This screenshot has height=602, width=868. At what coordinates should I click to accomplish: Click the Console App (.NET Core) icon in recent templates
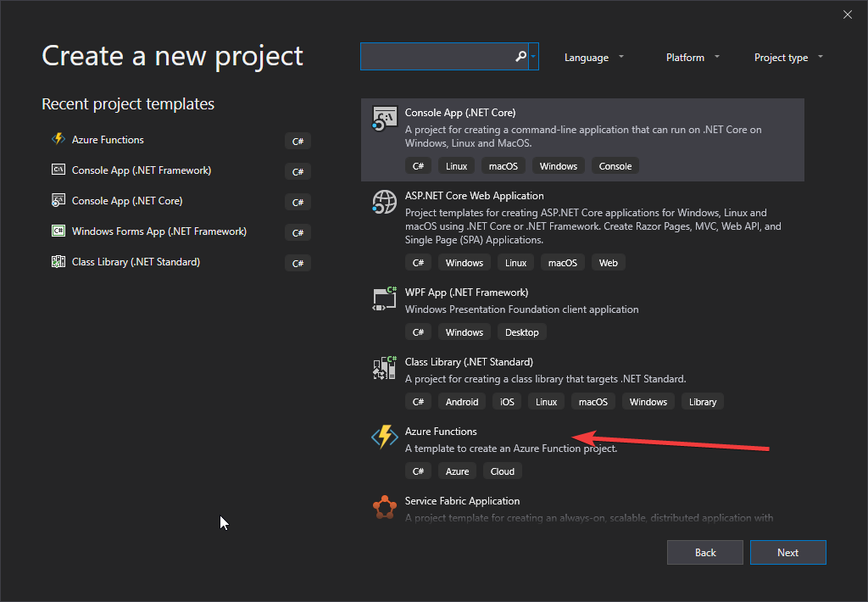coord(58,200)
